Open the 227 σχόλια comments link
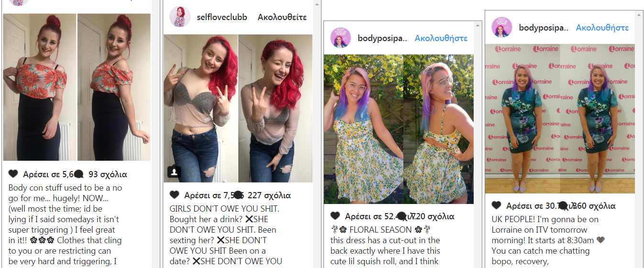The height and width of the screenshot is (268, 644). pyautogui.click(x=269, y=195)
